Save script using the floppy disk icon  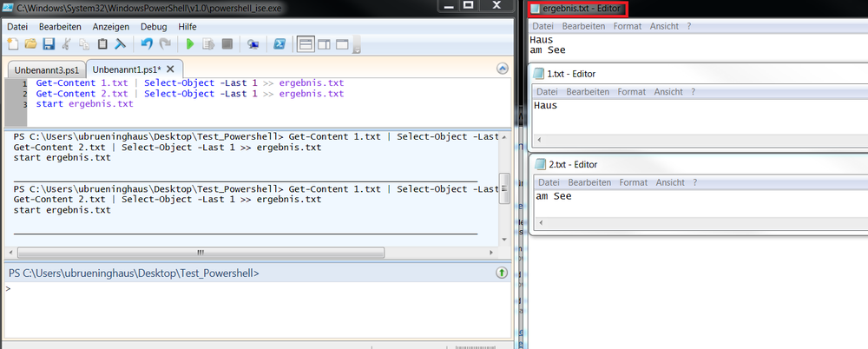point(49,43)
